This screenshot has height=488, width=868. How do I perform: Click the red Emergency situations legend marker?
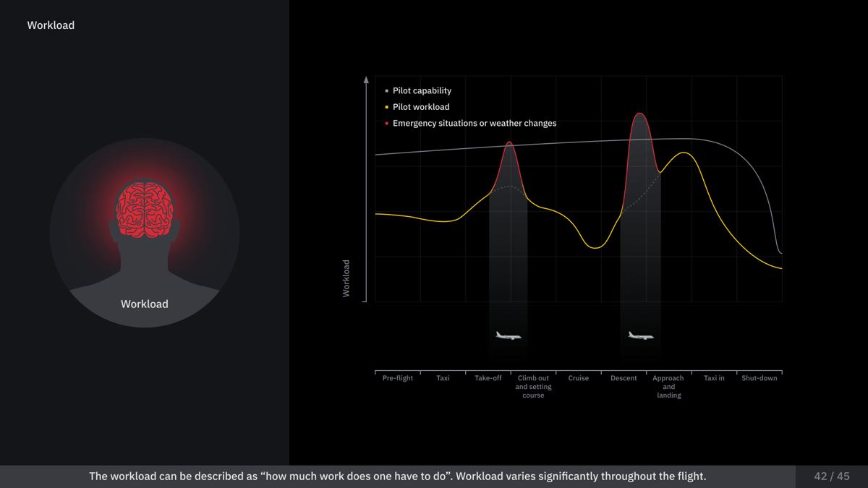[x=387, y=124]
